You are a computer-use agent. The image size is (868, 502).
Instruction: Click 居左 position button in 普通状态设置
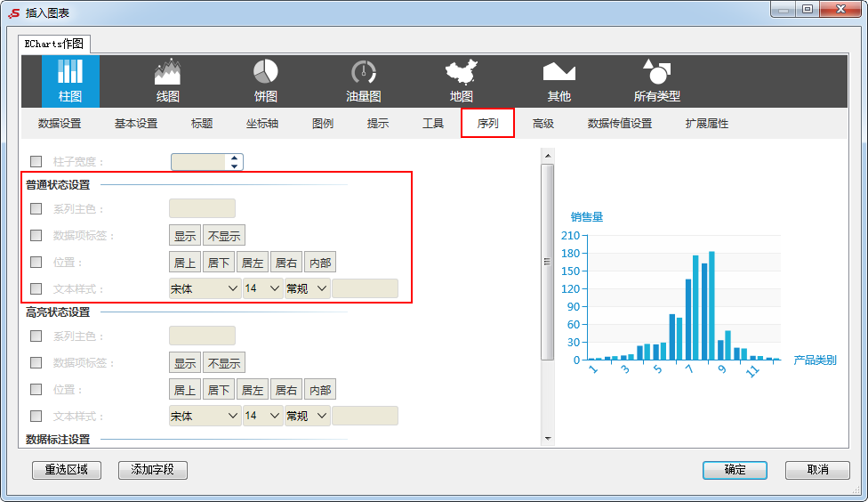coord(253,263)
